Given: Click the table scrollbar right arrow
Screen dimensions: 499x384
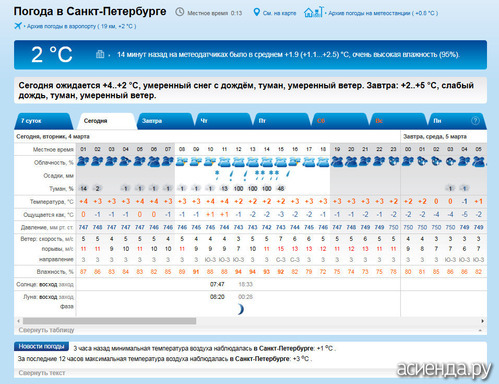Looking at the screenshot, I should (482, 321).
